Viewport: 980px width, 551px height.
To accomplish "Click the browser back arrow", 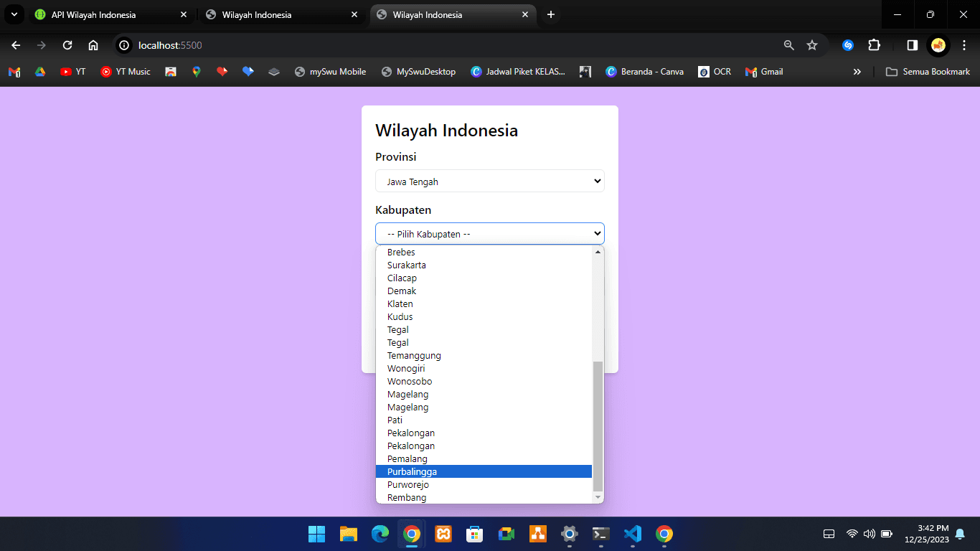I will (x=15, y=44).
